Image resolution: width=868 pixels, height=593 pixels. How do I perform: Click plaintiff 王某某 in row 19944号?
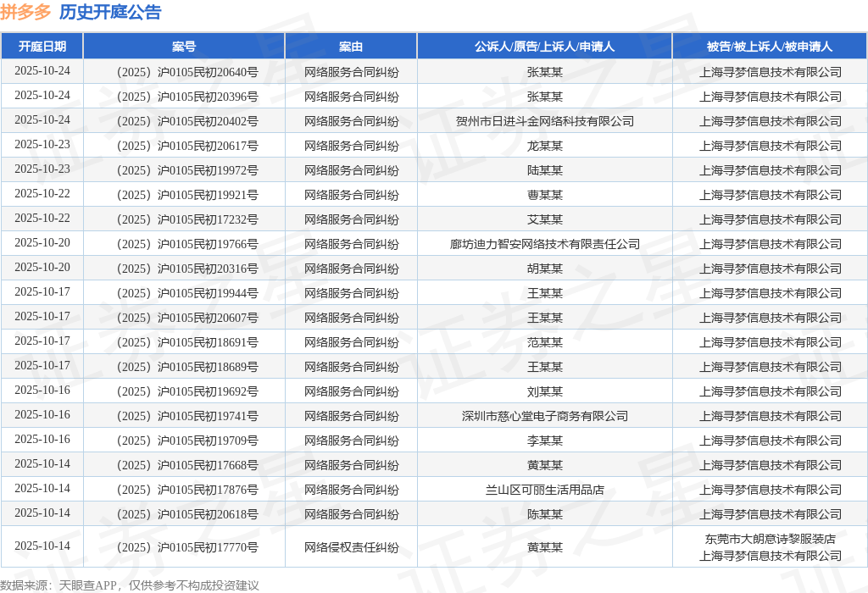point(545,293)
